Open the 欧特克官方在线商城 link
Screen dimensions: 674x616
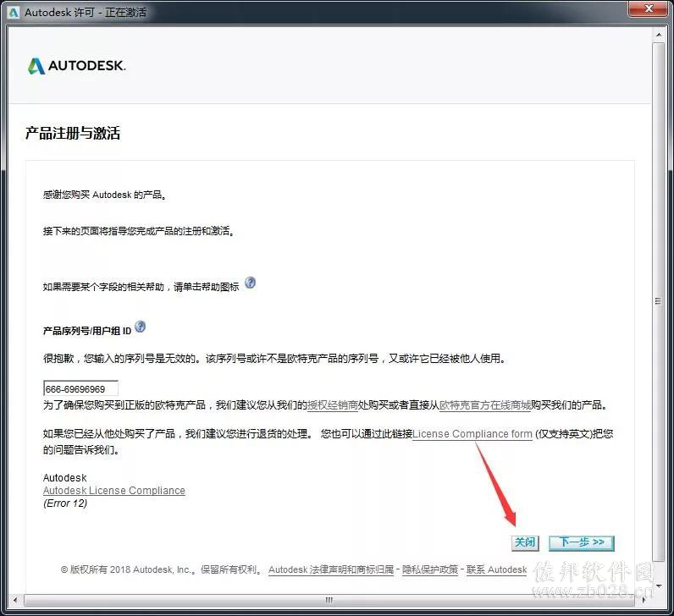485,405
